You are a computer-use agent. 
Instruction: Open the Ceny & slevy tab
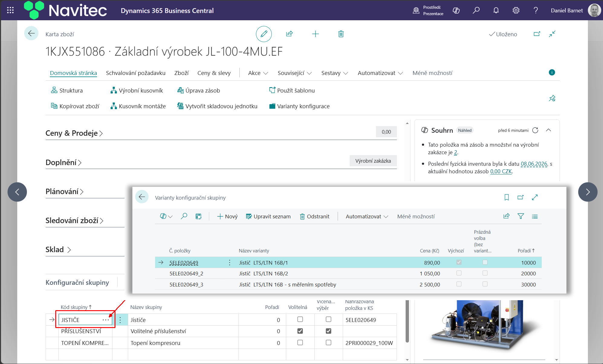coord(214,73)
